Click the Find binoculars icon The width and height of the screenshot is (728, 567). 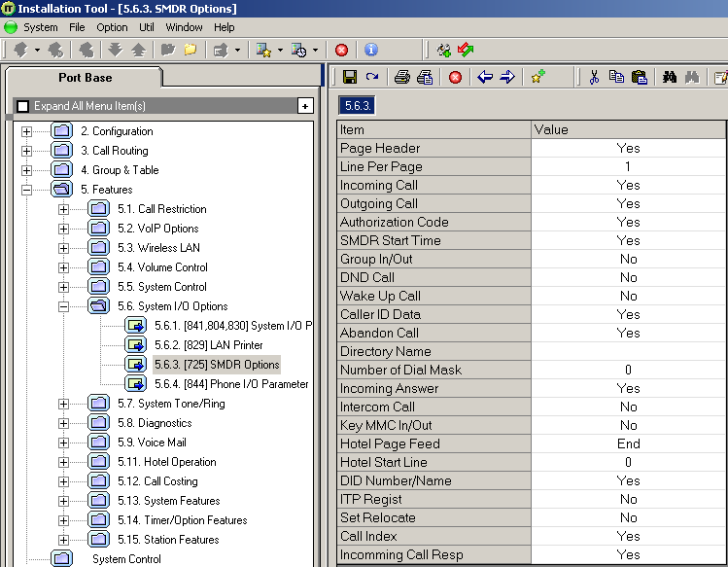click(670, 77)
